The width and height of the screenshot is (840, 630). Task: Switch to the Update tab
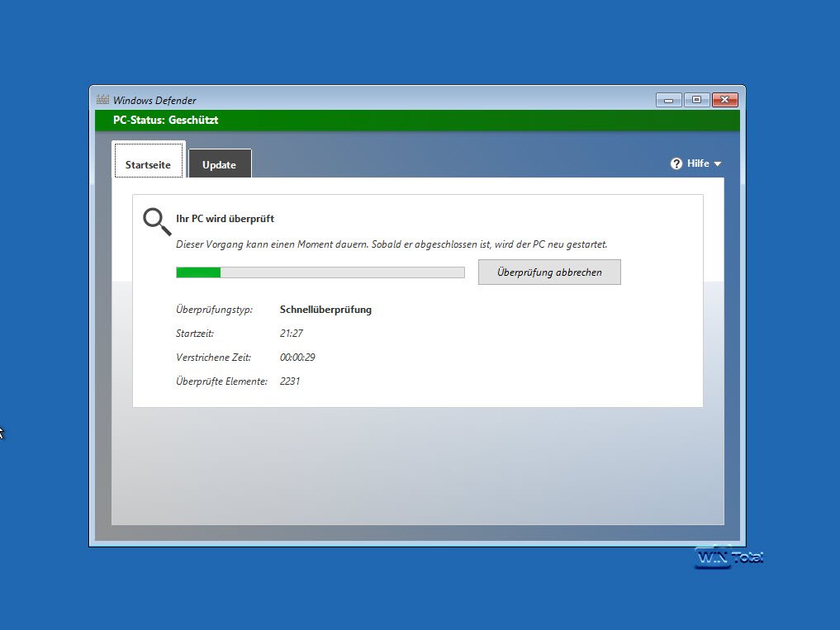(x=220, y=164)
